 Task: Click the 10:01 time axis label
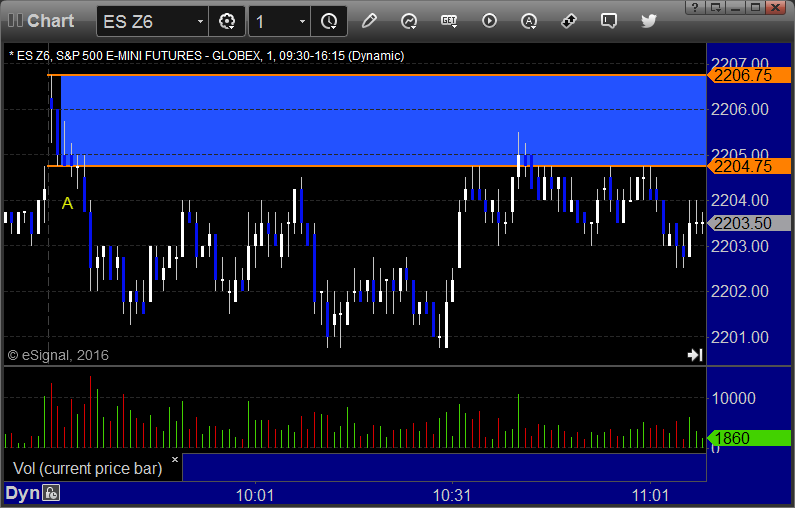tap(255, 495)
